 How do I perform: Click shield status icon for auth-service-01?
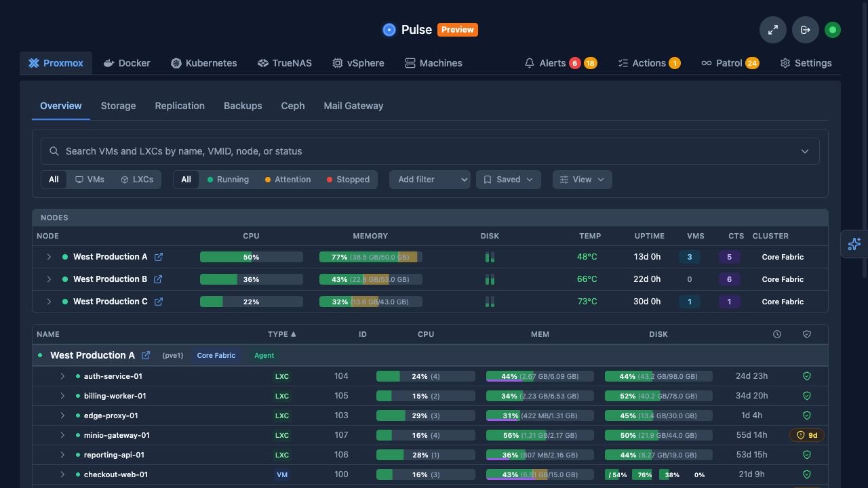coord(807,376)
